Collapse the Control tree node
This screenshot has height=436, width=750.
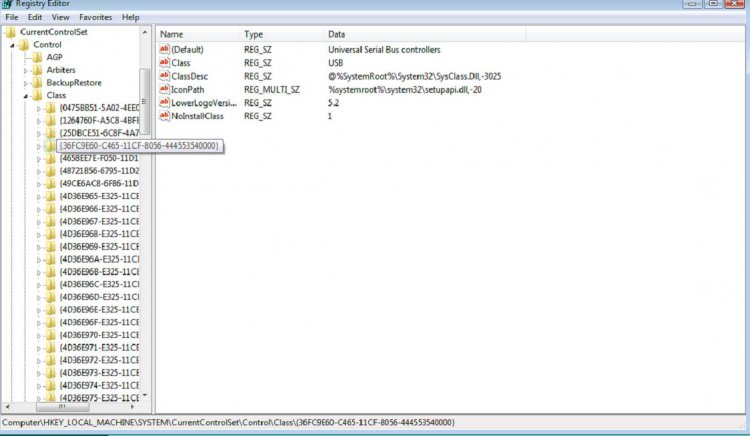click(x=12, y=45)
